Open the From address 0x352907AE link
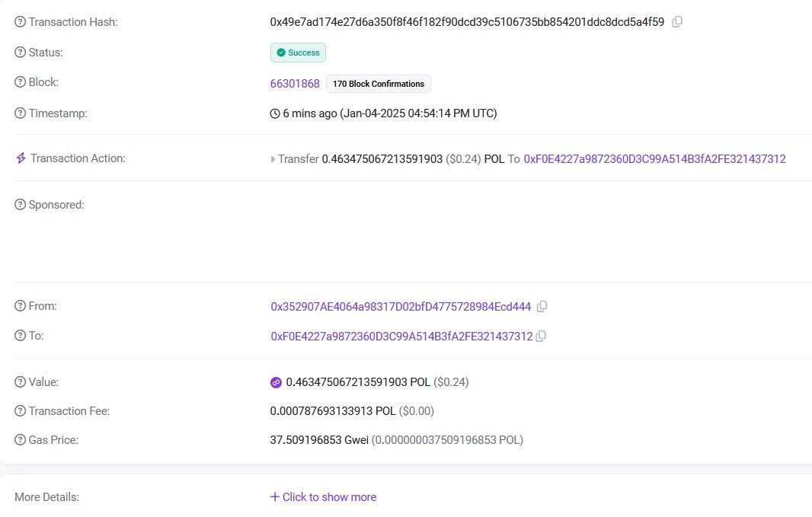The image size is (812, 517). pyautogui.click(x=401, y=307)
